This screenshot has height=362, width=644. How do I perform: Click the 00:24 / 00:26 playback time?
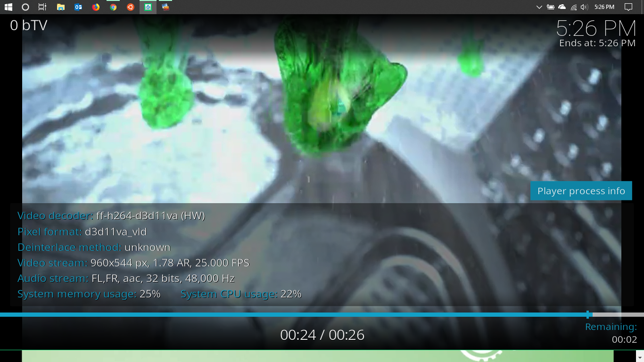(x=322, y=335)
